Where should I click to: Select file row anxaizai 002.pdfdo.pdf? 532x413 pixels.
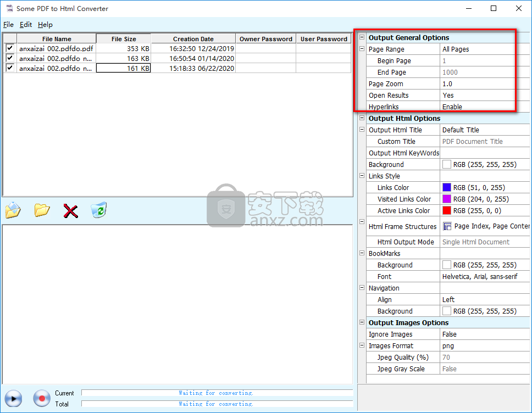(x=56, y=48)
